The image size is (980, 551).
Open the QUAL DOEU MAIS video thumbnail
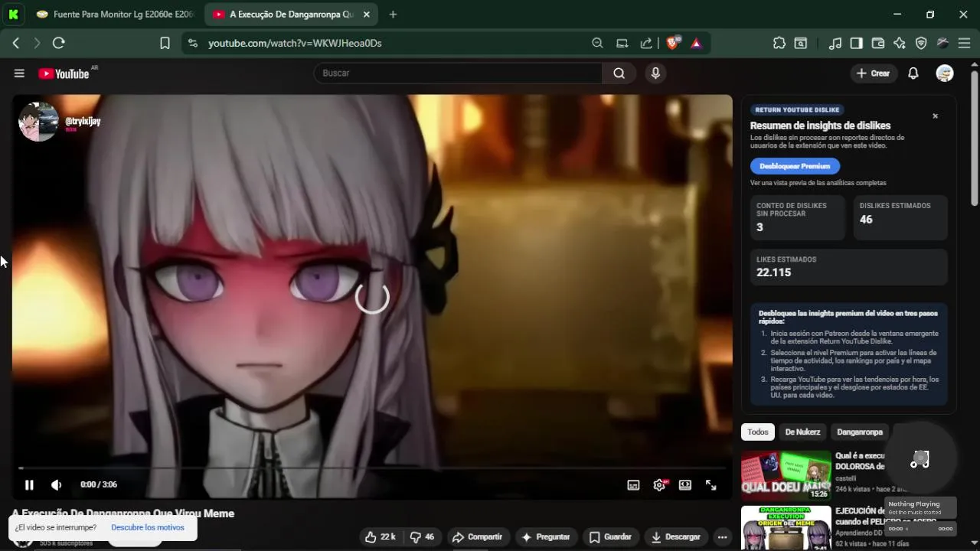786,475
